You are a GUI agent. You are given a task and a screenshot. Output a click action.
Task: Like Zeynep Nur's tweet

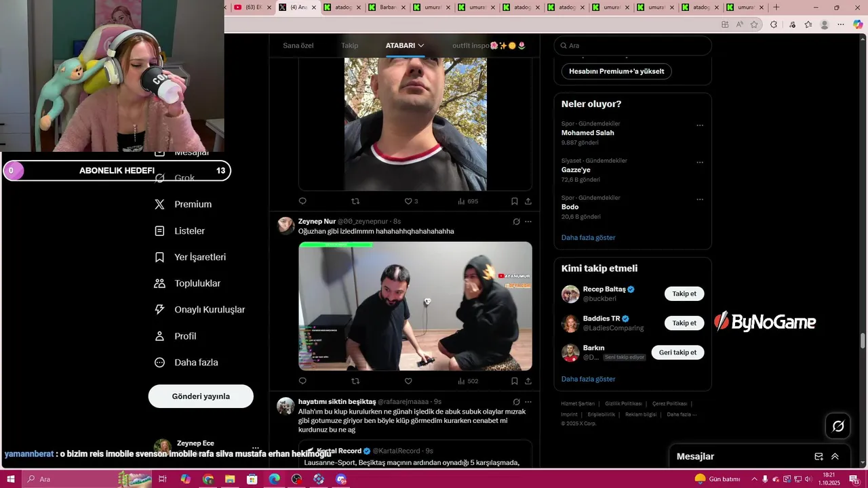408,381
